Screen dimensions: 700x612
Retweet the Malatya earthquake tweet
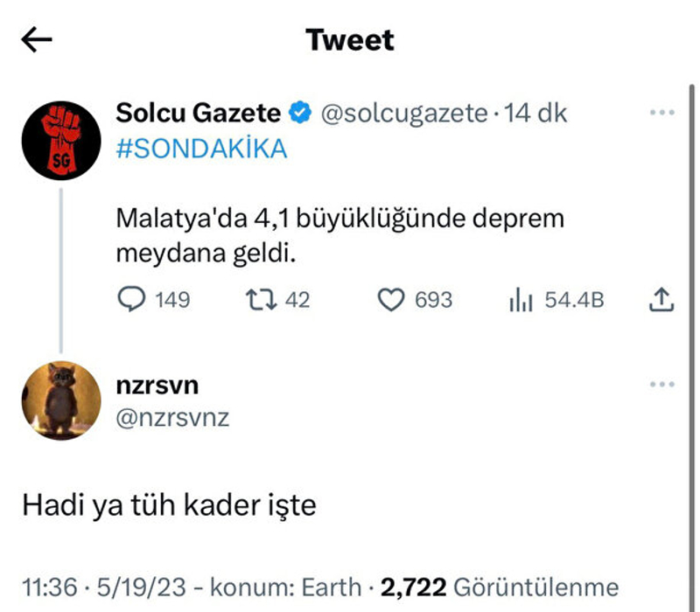pyautogui.click(x=258, y=300)
